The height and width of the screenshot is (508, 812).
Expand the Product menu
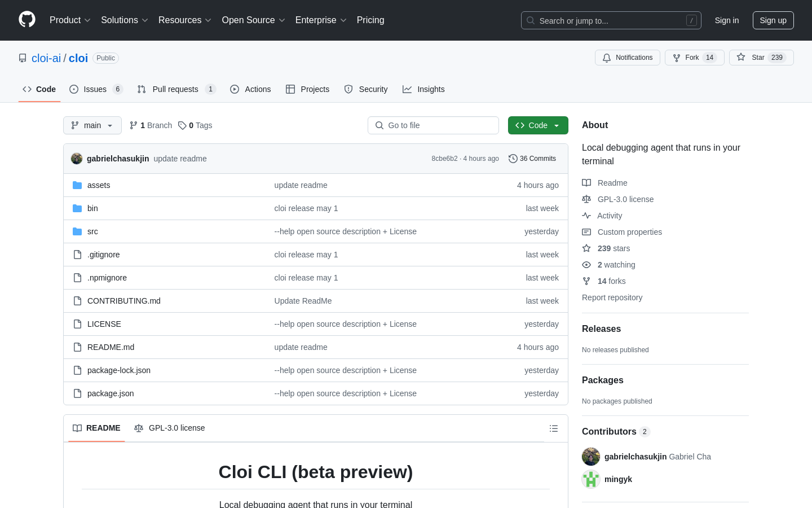pyautogui.click(x=70, y=20)
